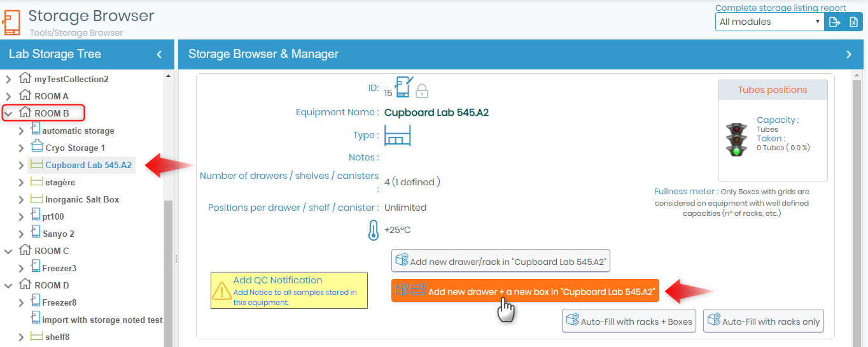Expand the Storage Browser & Manager panel arrow
The height and width of the screenshot is (347, 868).
point(848,54)
